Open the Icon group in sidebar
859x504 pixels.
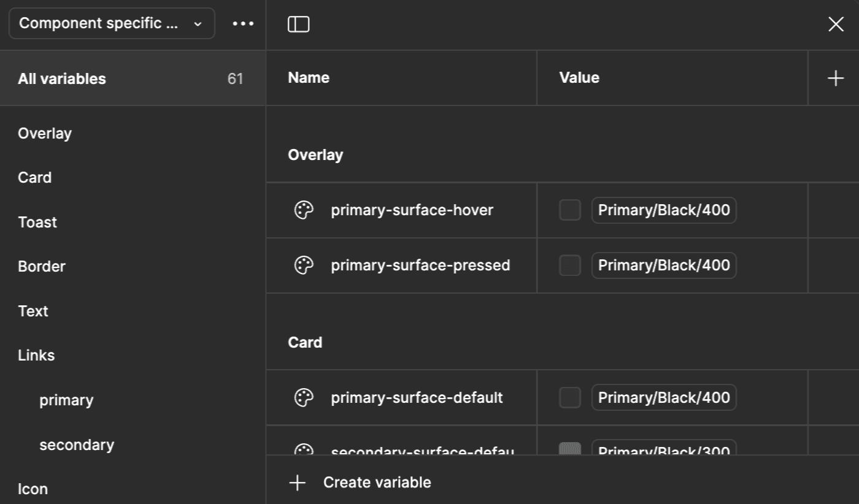(x=33, y=489)
